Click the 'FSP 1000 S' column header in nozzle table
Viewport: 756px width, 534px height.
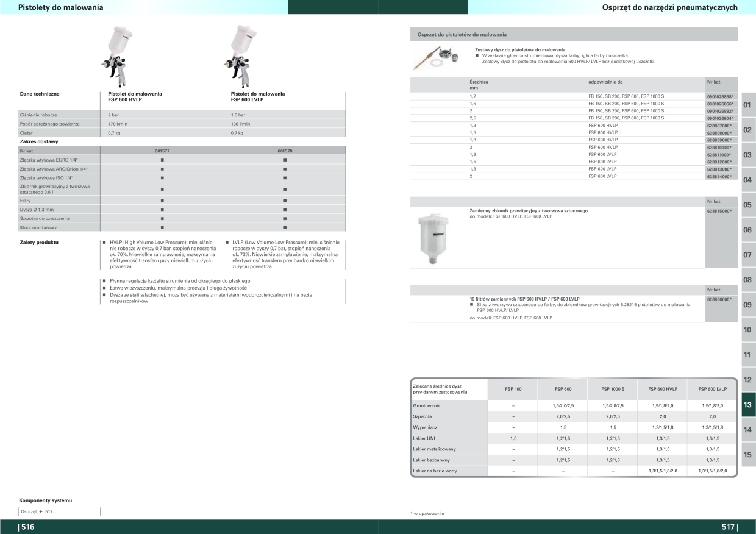[x=613, y=389]
